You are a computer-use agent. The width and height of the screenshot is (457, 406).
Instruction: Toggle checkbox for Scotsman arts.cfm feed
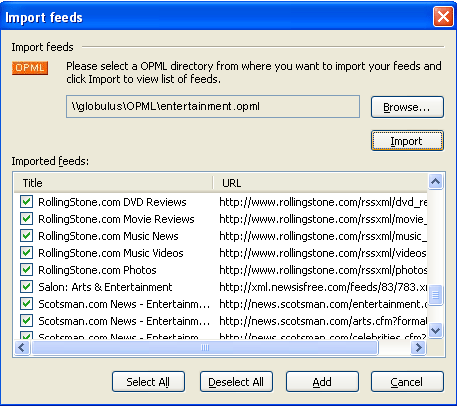(26, 321)
